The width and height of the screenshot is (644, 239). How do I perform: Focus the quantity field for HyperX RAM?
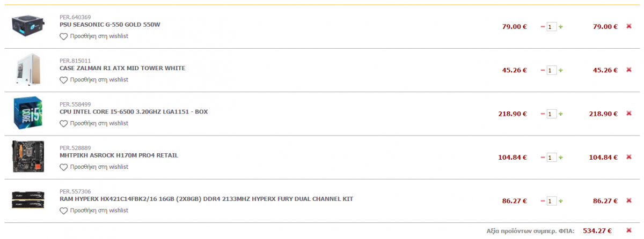tap(552, 201)
